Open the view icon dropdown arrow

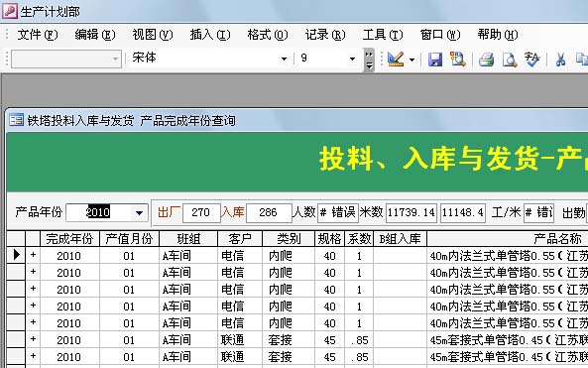(x=412, y=60)
